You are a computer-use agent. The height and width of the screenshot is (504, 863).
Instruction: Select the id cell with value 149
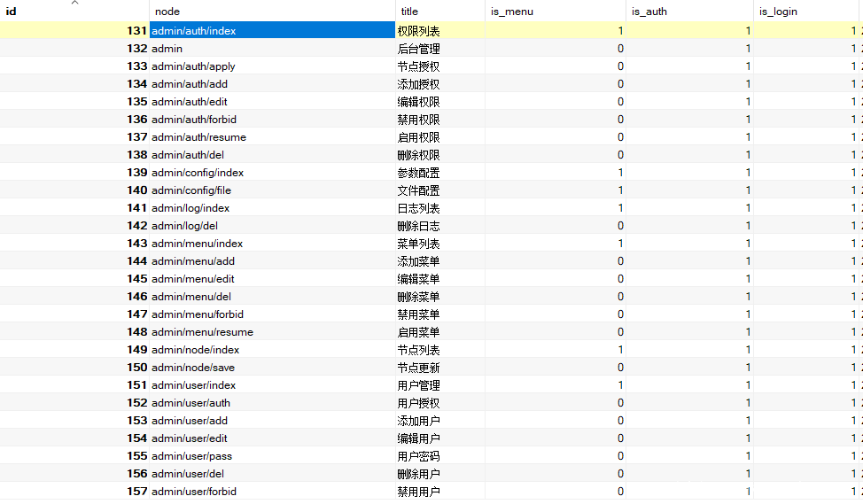tap(136, 350)
